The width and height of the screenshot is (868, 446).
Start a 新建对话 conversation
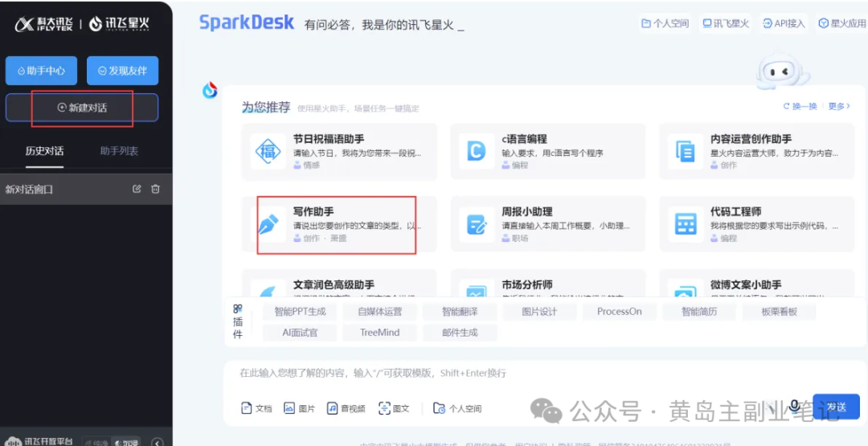tap(82, 108)
